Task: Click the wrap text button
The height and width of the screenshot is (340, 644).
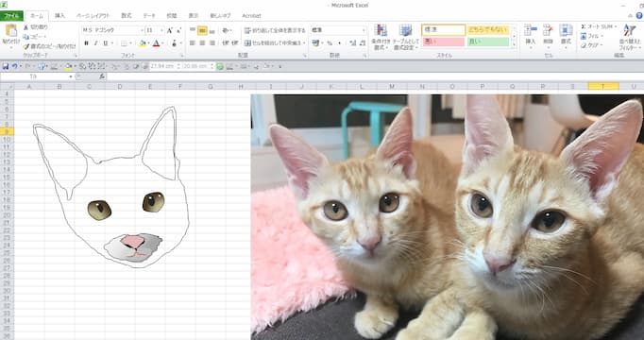Action: (x=275, y=30)
